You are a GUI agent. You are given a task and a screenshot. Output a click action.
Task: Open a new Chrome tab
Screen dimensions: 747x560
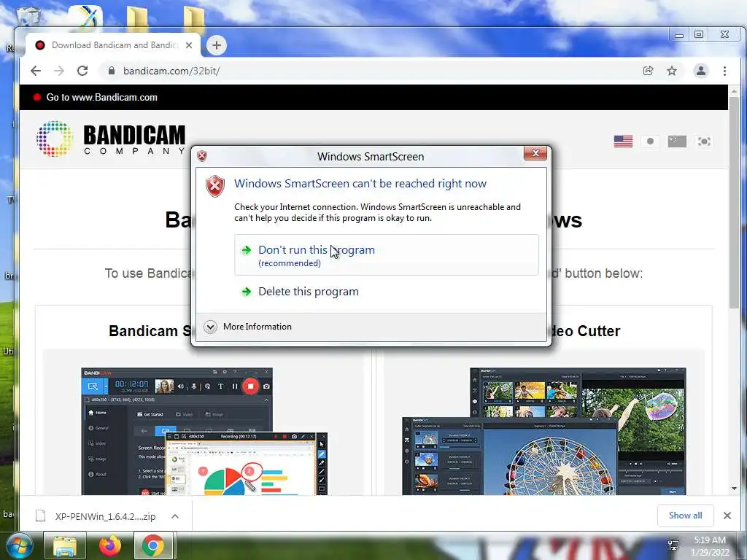tap(216, 45)
